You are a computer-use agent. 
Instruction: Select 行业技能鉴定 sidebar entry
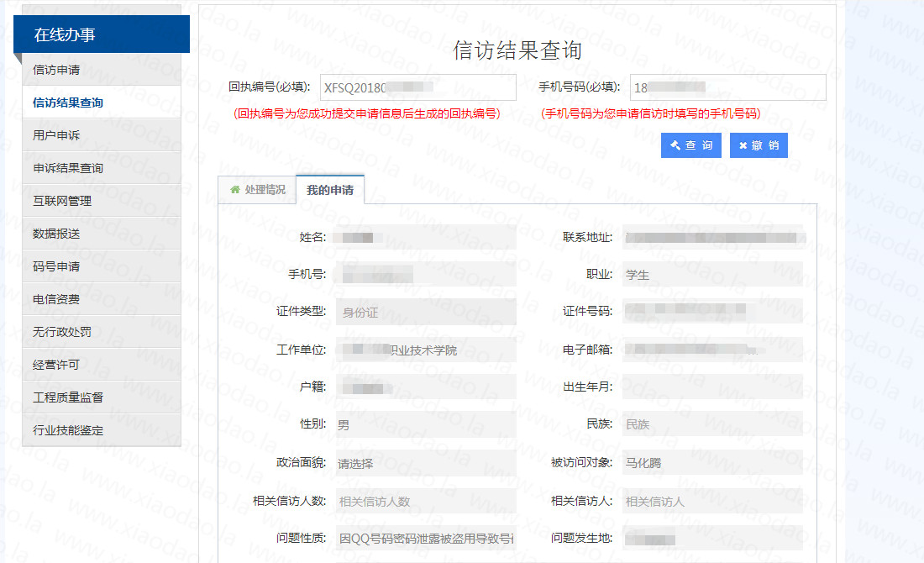[x=102, y=429]
